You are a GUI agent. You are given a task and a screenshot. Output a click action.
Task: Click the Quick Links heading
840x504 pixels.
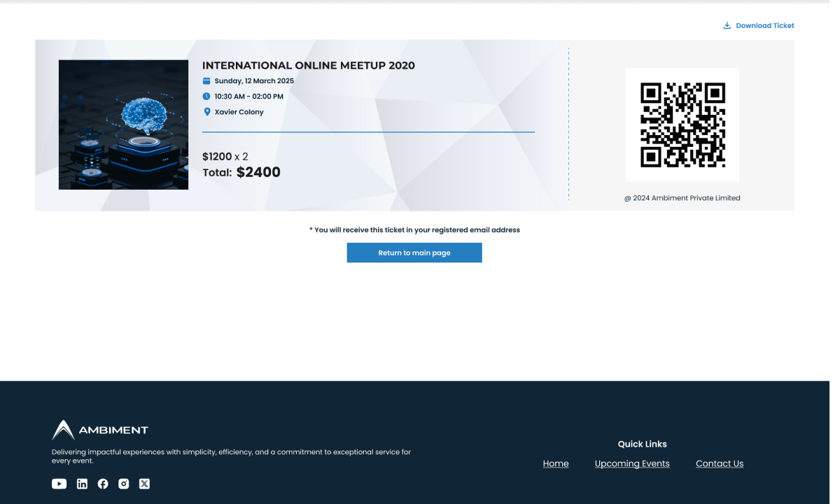pyautogui.click(x=642, y=444)
